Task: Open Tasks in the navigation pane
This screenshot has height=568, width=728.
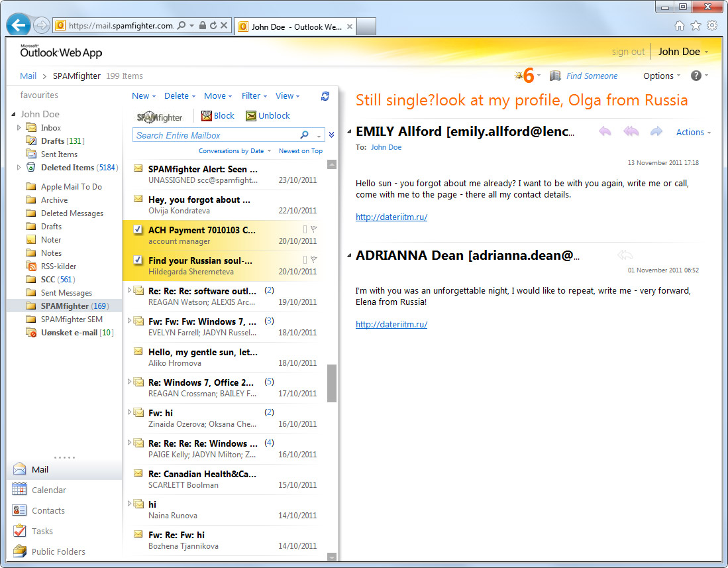Action: pos(42,531)
